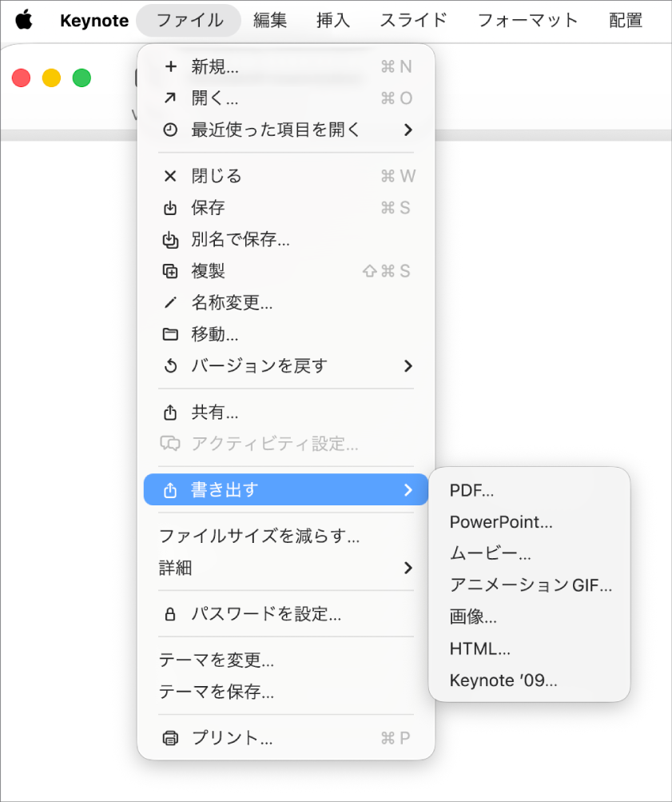This screenshot has height=802, width=672.
Task: Click the save icon beside 保存
Action: (170, 208)
